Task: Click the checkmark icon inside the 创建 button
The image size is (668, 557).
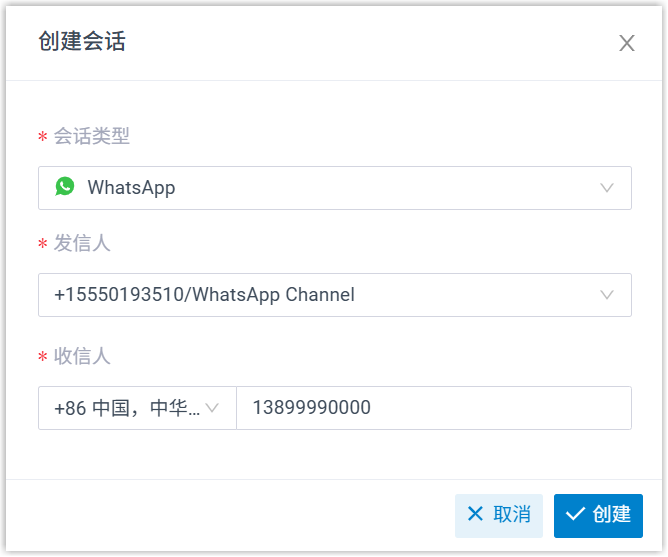Action: (574, 514)
